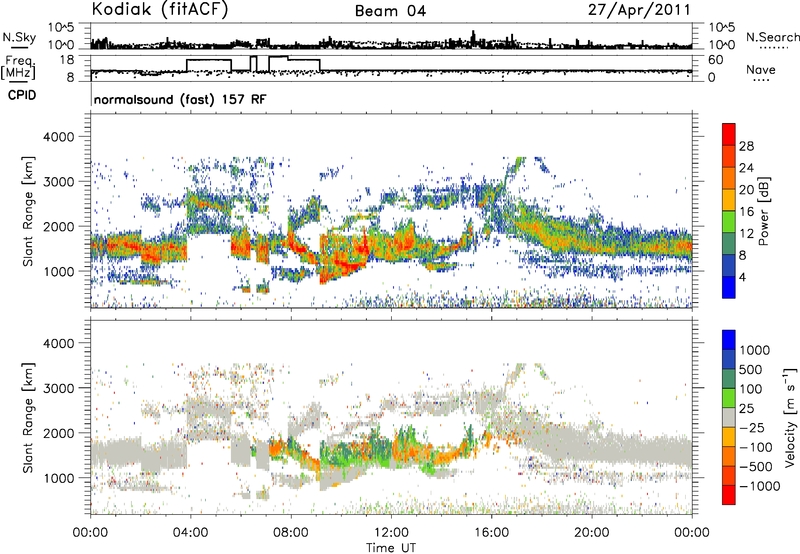800x554 pixels.
Task: Select the "normalsound (fast) 157 RF" text
Action: (x=180, y=99)
